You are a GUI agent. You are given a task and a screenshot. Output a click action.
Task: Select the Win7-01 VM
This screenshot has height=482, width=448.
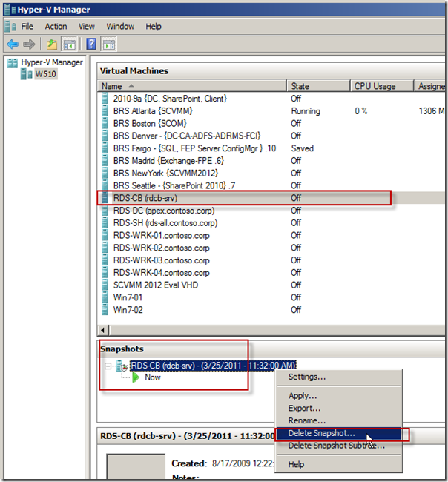[128, 297]
